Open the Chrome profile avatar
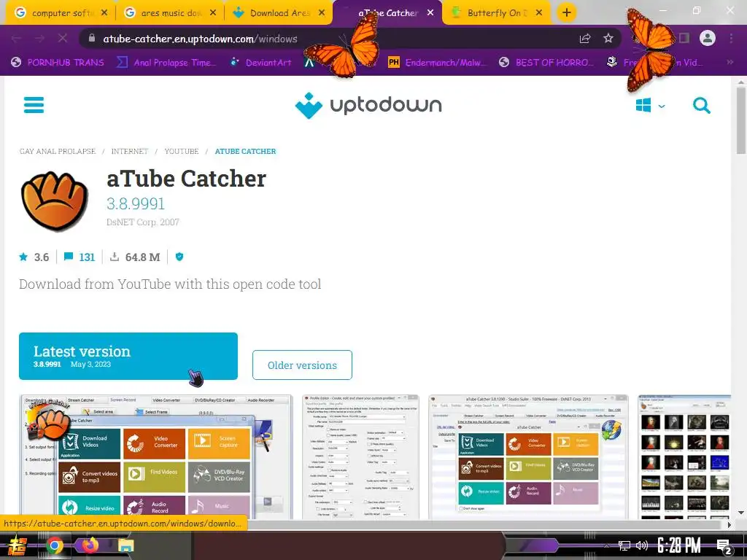This screenshot has height=560, width=747. pyautogui.click(x=708, y=38)
